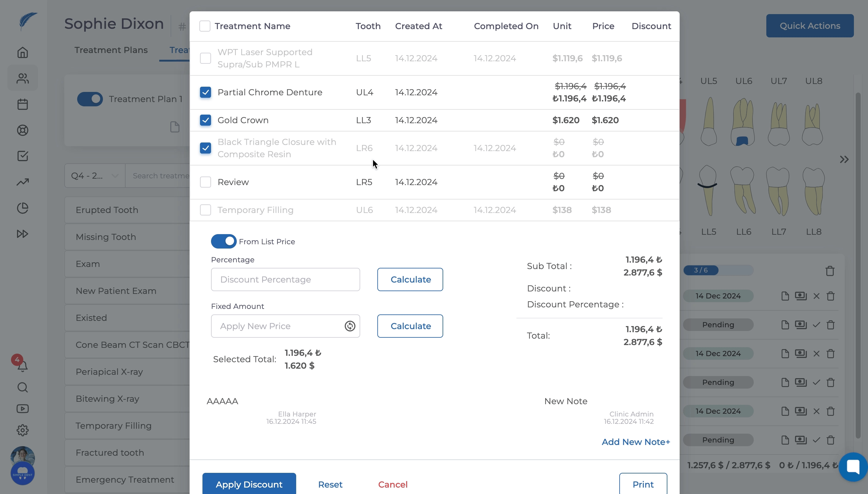Open the Calendar icon in sidebar
Image resolution: width=868 pixels, height=494 pixels.
pos(23,104)
